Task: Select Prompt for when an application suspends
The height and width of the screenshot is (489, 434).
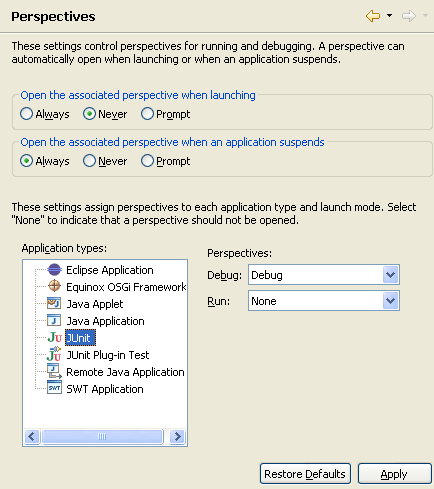Action: (147, 161)
